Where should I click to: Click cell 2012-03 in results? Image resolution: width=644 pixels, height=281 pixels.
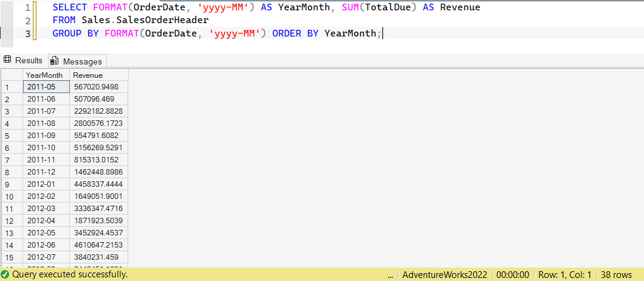[46, 208]
